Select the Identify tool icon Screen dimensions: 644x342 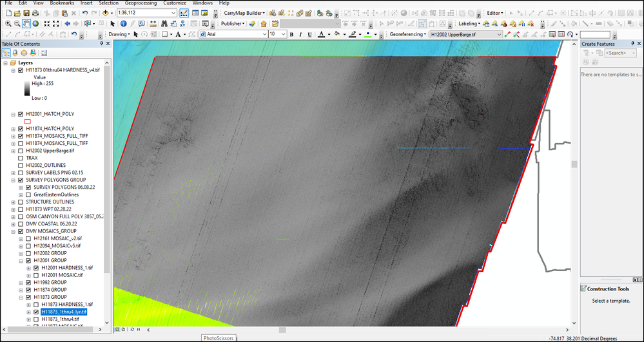click(123, 24)
